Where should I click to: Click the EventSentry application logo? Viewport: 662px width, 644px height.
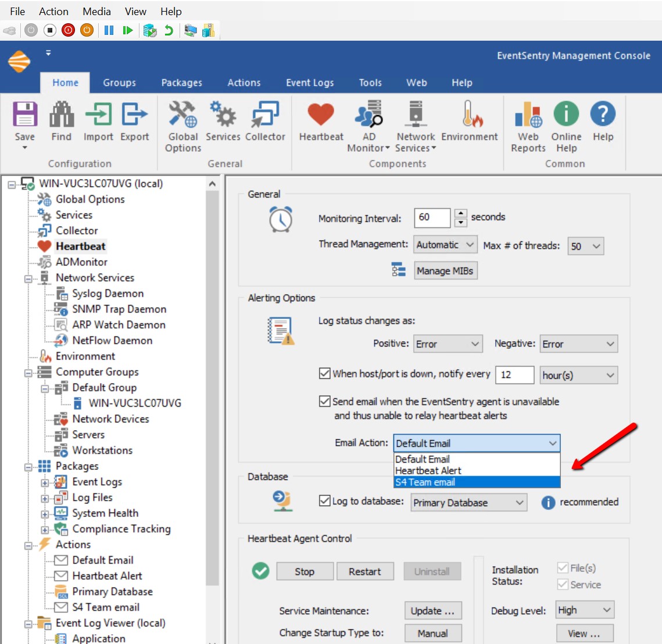click(x=19, y=61)
